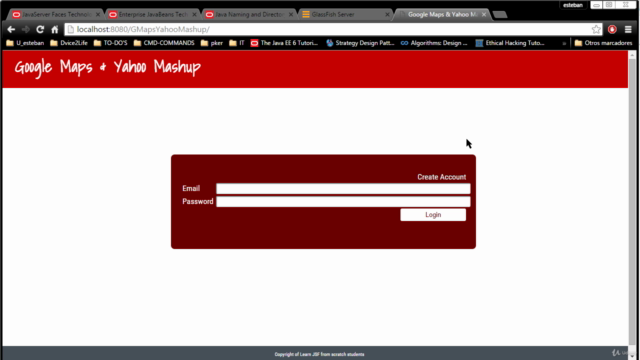The height and width of the screenshot is (360, 640).
Task: Open the Algorithms: Design bookmark
Action: tap(434, 43)
